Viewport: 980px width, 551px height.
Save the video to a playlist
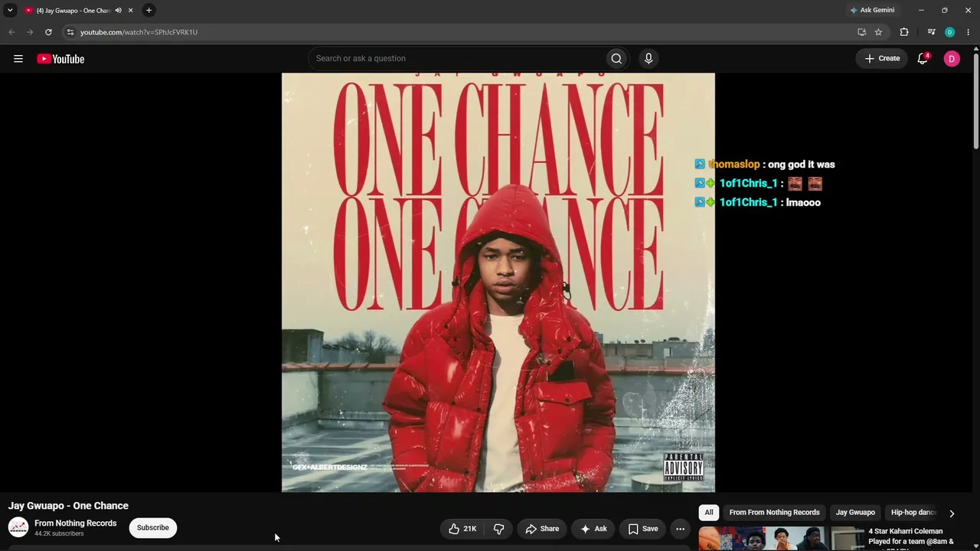click(x=643, y=529)
